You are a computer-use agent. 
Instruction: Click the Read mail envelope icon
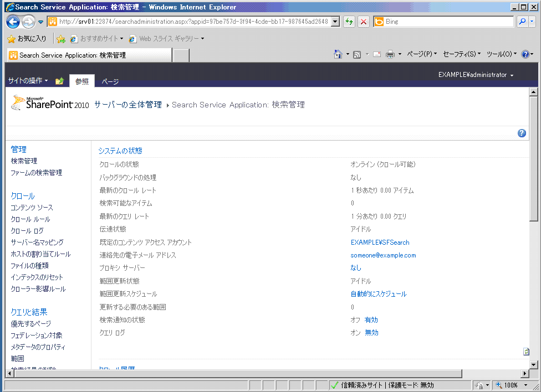(x=377, y=54)
